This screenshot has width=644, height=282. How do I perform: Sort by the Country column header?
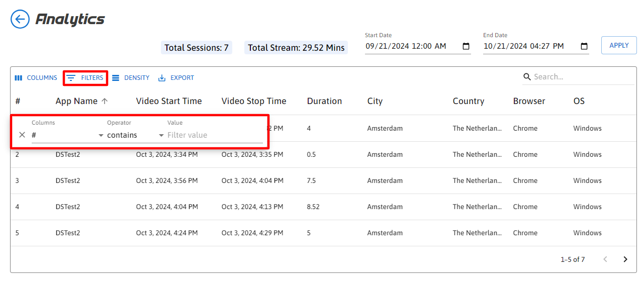(x=468, y=101)
